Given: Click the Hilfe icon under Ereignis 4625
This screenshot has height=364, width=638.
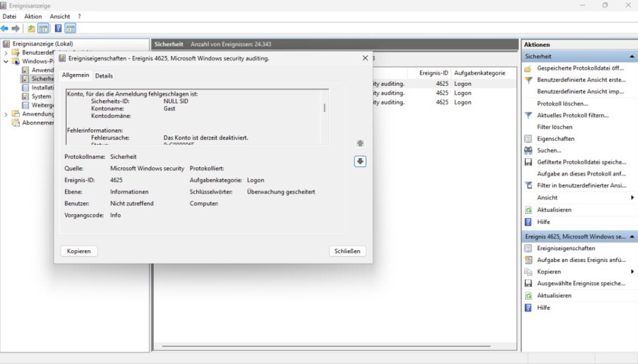Looking at the screenshot, I should pos(528,308).
